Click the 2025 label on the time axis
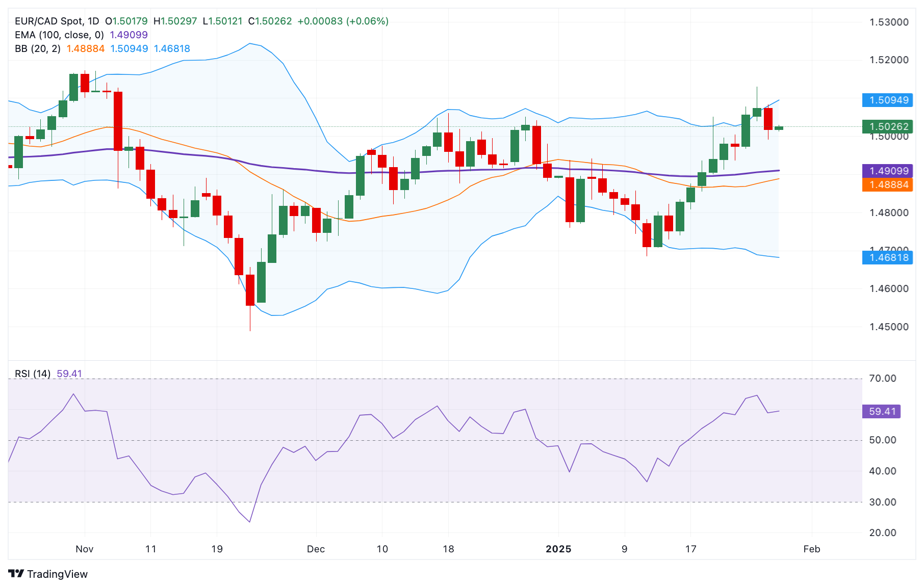 click(558, 549)
